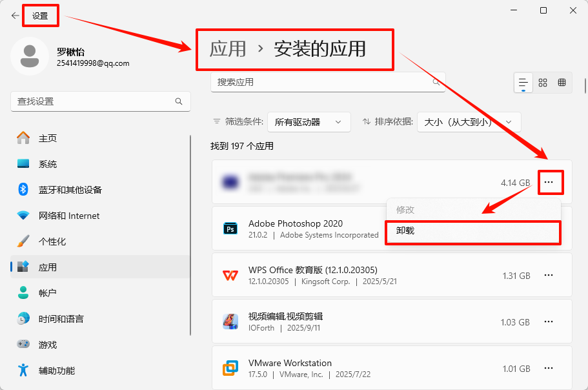This screenshot has width=588, height=390.
Task: Open more options for WPS Office
Action: tap(549, 275)
